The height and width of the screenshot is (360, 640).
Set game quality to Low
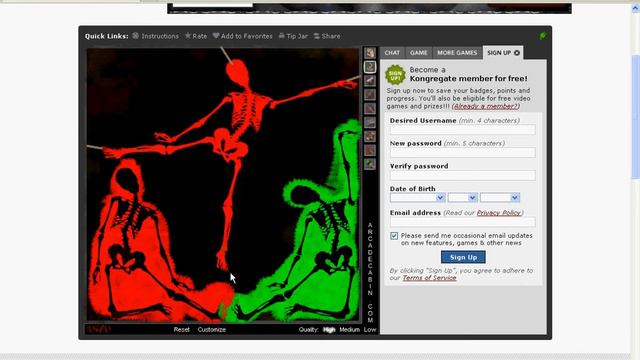click(x=370, y=329)
